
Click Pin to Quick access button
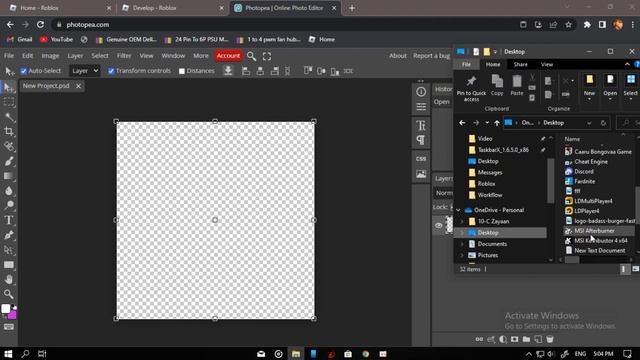pos(471,88)
